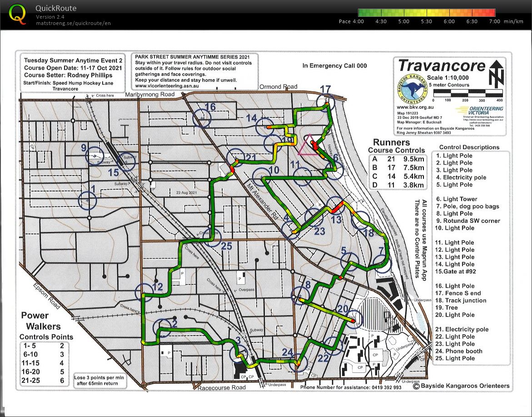Open the matstroeng.se/quickroute/en link
532x417 pixels.
[73, 23]
